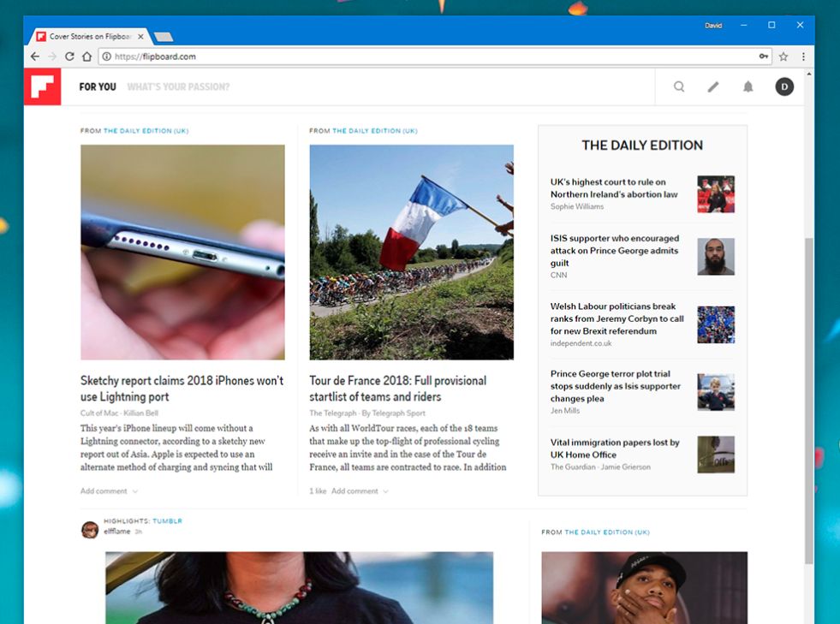The height and width of the screenshot is (624, 840).
Task: Bookmark the page with the star icon
Action: pyautogui.click(x=783, y=56)
